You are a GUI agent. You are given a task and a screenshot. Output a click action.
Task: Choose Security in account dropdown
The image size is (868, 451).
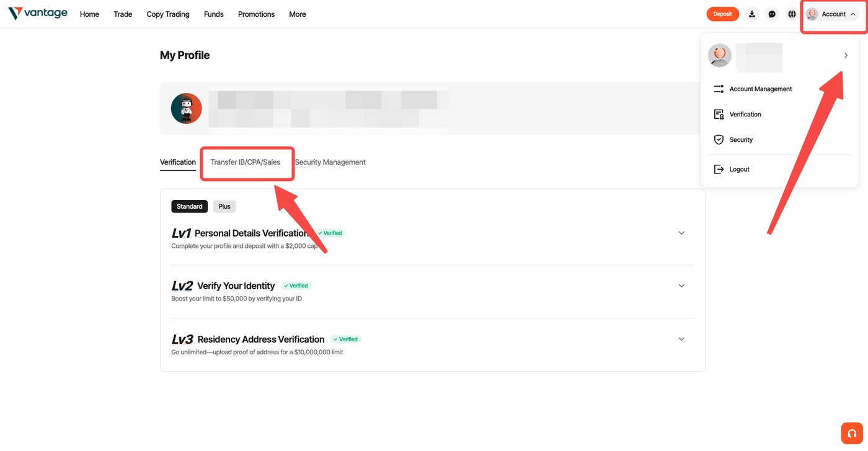pos(741,140)
